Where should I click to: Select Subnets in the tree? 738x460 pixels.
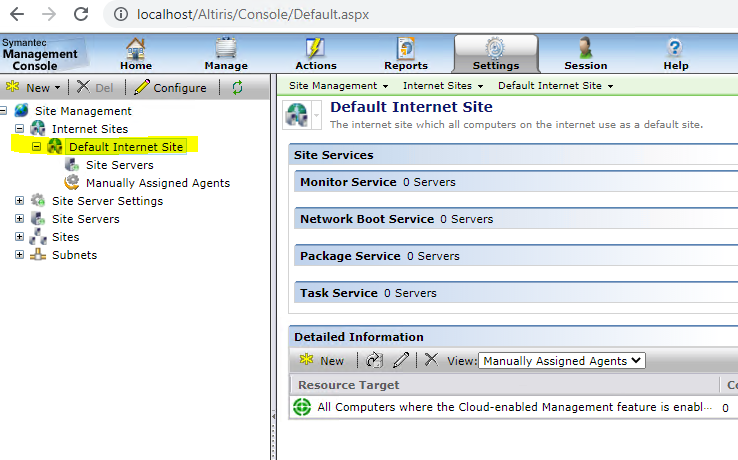point(74,255)
